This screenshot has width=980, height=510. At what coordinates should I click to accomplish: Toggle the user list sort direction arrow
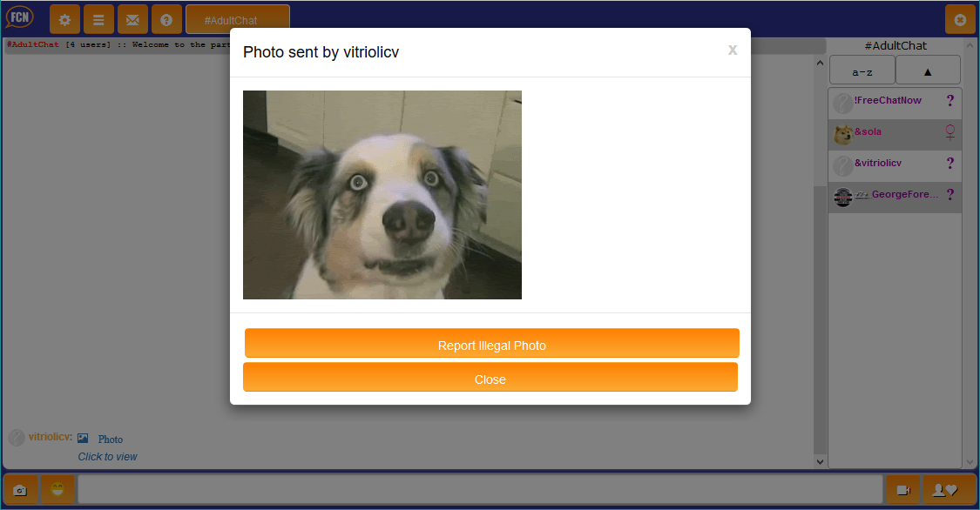(x=928, y=71)
